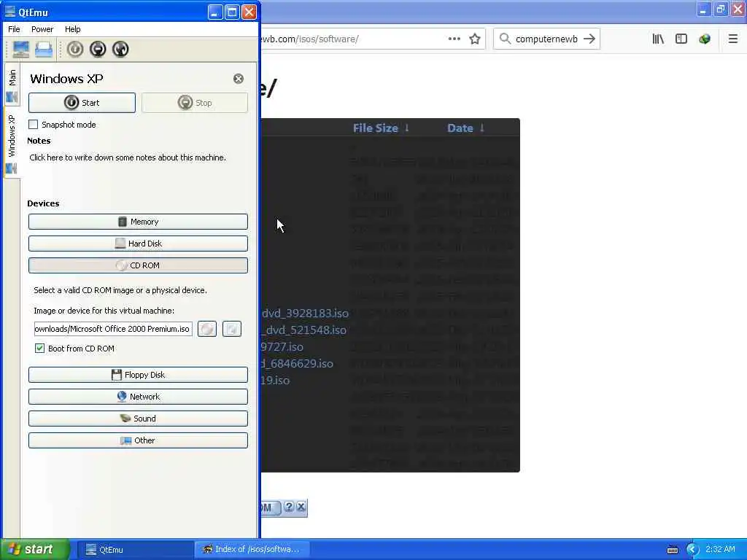Expand the Sound device section
Screen dimensions: 747x560
(x=138, y=419)
